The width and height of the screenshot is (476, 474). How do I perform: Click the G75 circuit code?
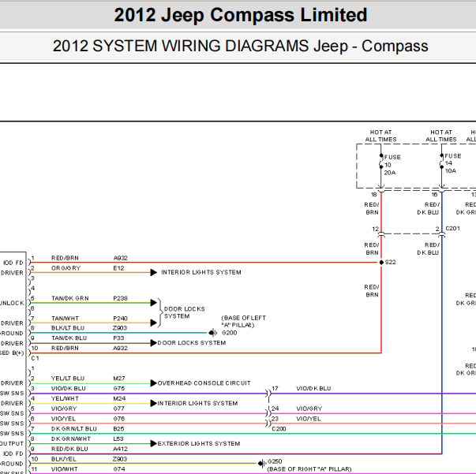119,389
